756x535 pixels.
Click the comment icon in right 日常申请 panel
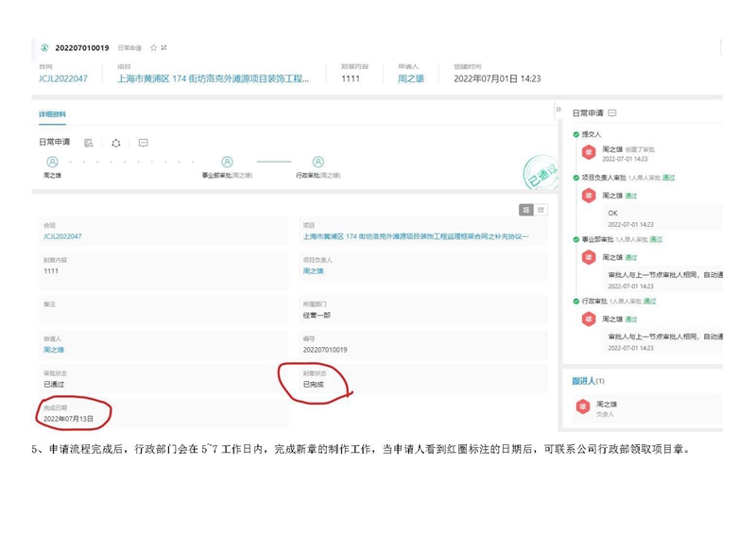612,112
